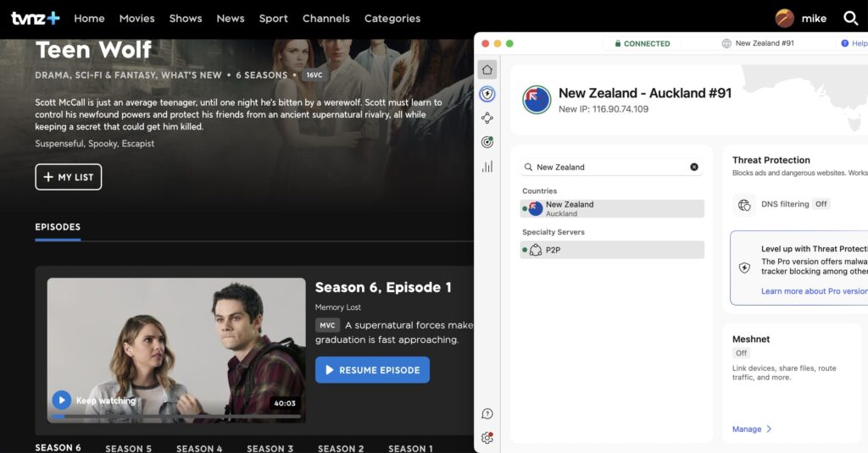
Task: Open the Sport menu
Action: coord(274,19)
